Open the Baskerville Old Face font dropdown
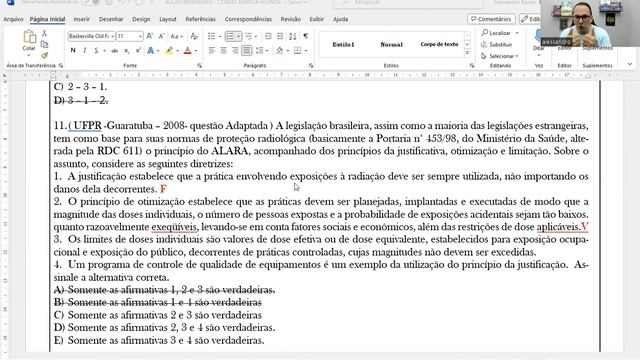 (x=113, y=36)
